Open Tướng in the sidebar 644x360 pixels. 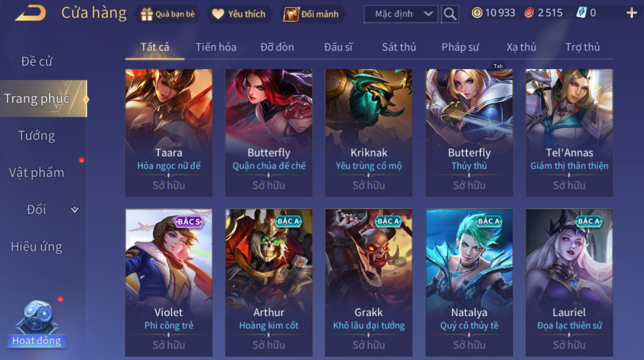click(x=37, y=135)
